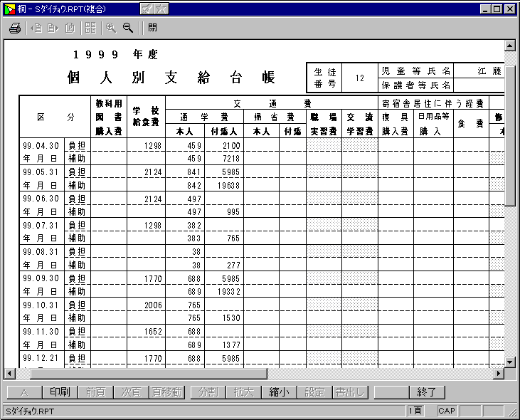Image resolution: width=520 pixels, height=420 pixels.
Task: Click the horizontal scrollbar left arrow
Action: [9, 374]
